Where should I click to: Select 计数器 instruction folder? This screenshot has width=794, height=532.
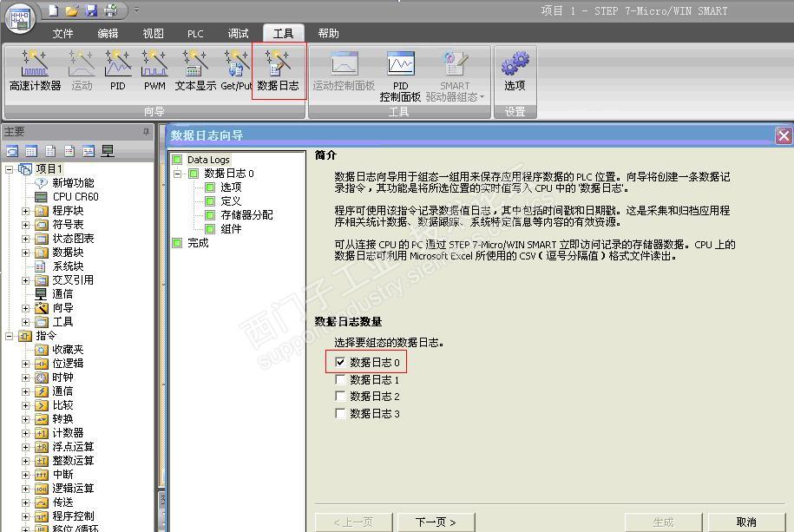tap(68, 433)
